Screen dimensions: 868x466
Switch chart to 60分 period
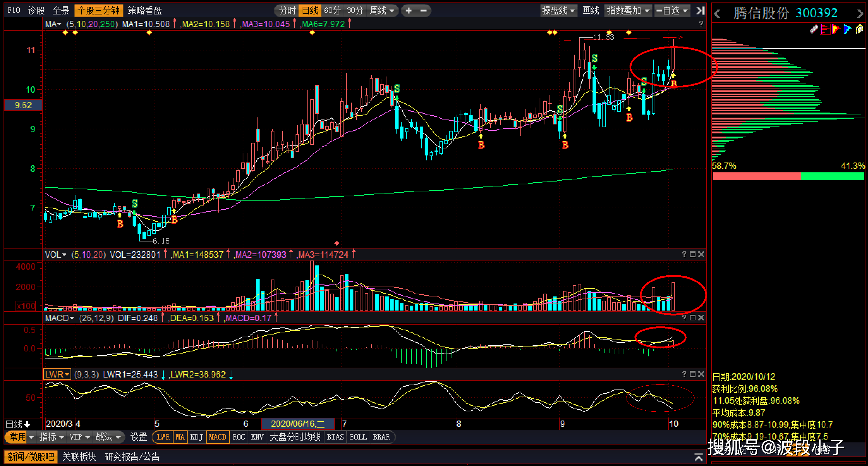332,11
